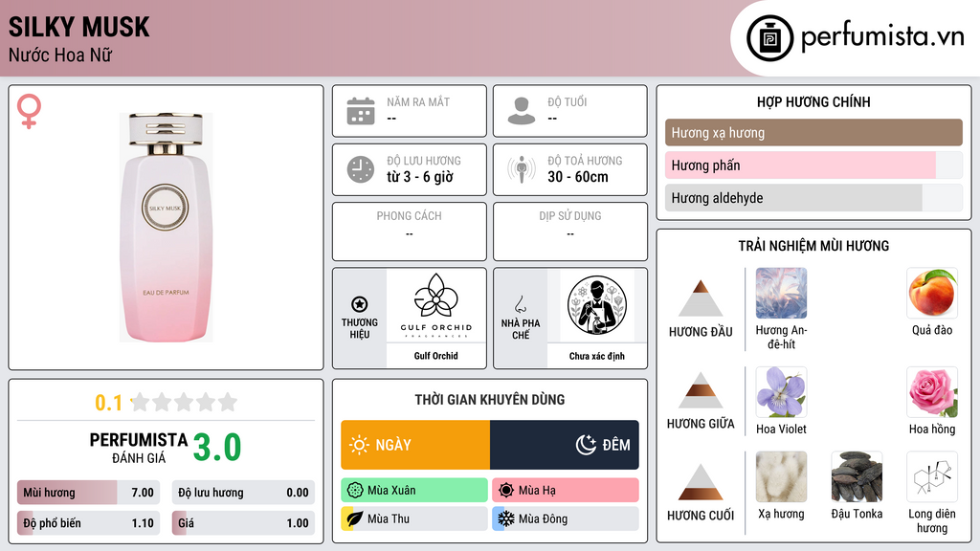Select the Đậu Tonka note image

click(857, 477)
